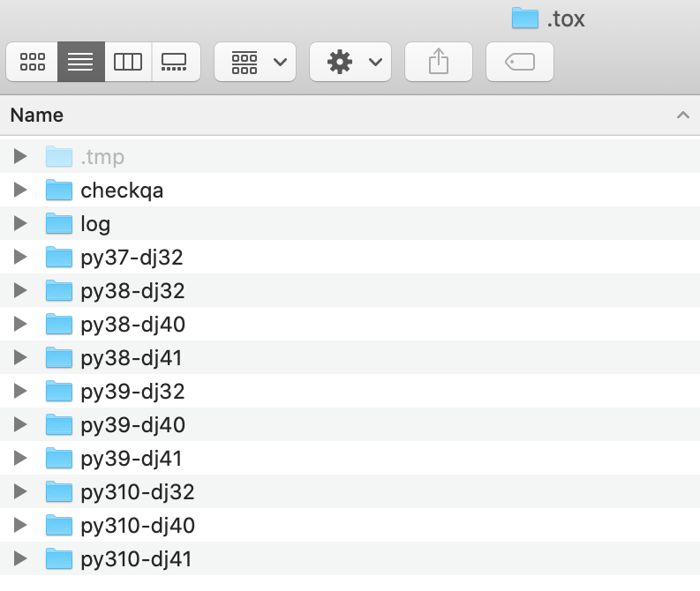Click the Share toolbar button
The width and height of the screenshot is (700, 591).
coord(439,62)
